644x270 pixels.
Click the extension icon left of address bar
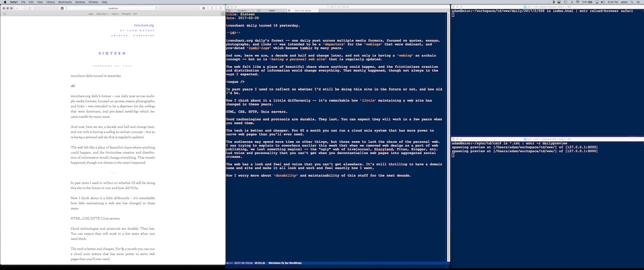pyautogui.click(x=62, y=8)
